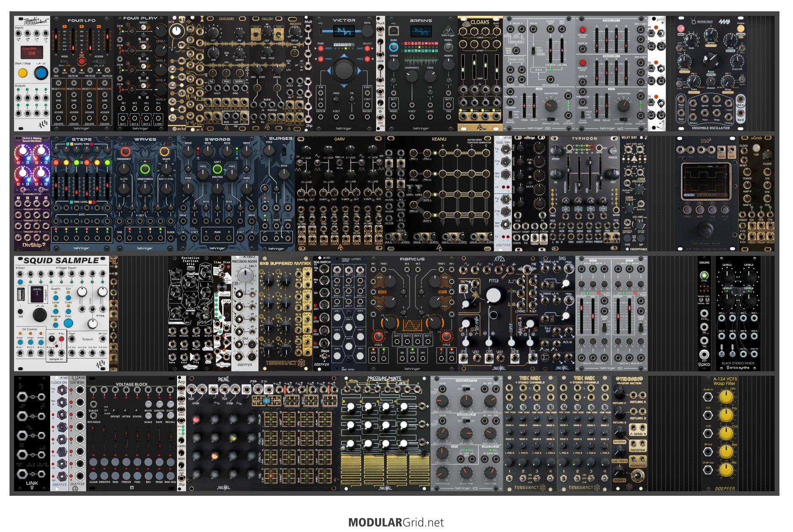The image size is (793, 532).
Task: Click the Audio In jack on Wasp Filter
Action: (708, 397)
